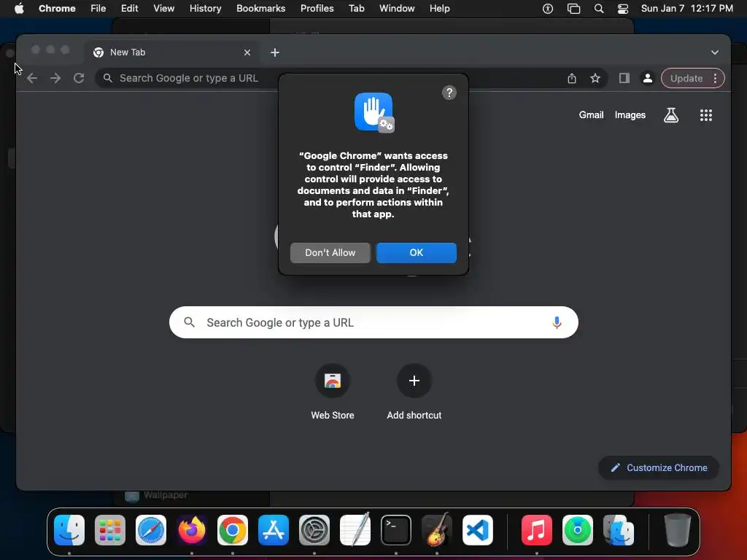The height and width of the screenshot is (560, 747).
Task: Open the View menu
Action: 163,8
